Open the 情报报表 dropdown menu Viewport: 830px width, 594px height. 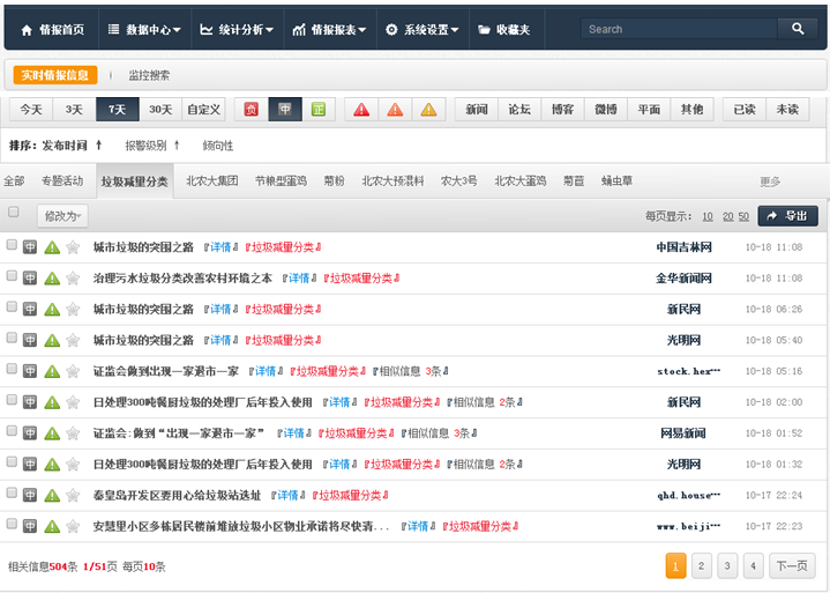coord(329,30)
